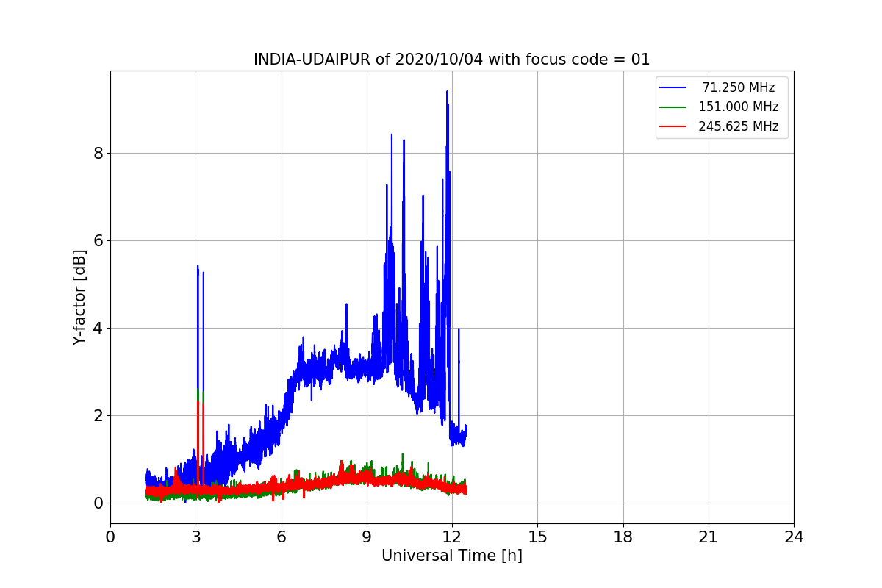
Task: Select the 71.250 MHz legend label
Action: point(739,87)
